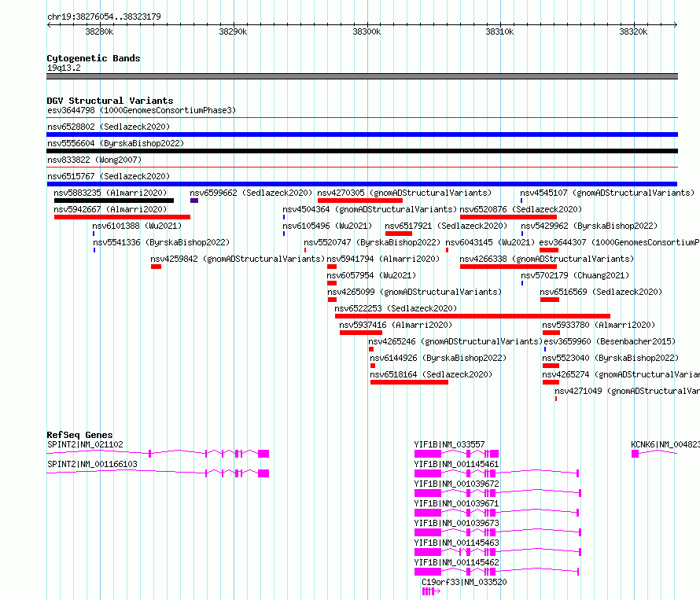Click the nsv4270305 gnomADStructuralVariants label
The height and width of the screenshot is (600, 700).
pyautogui.click(x=404, y=193)
